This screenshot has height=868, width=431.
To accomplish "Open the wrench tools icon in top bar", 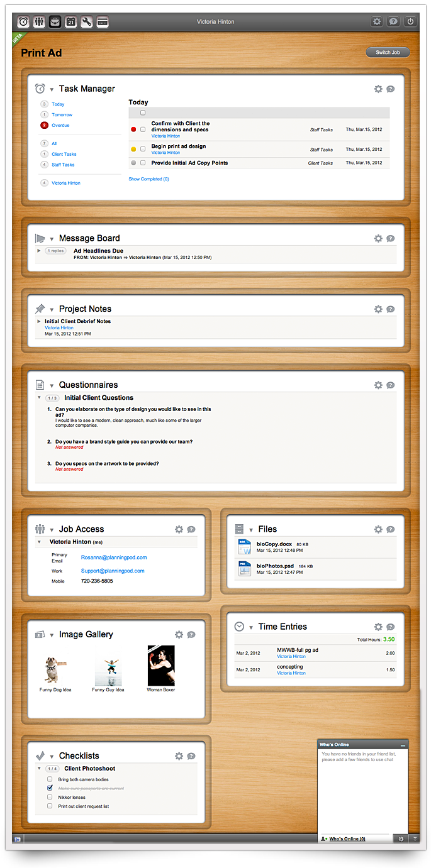I will (x=86, y=21).
